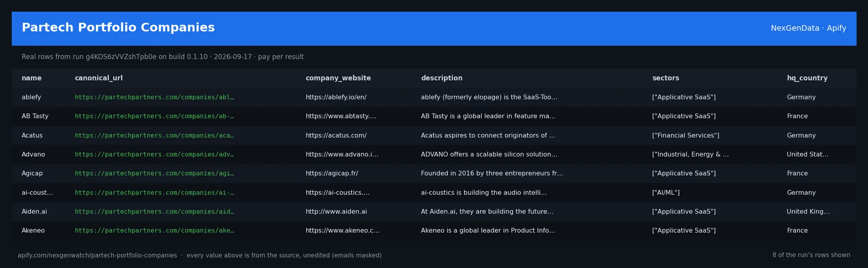This screenshot has width=868, height=268.
Task: Click the 'hq_country' column header
Action: point(807,78)
